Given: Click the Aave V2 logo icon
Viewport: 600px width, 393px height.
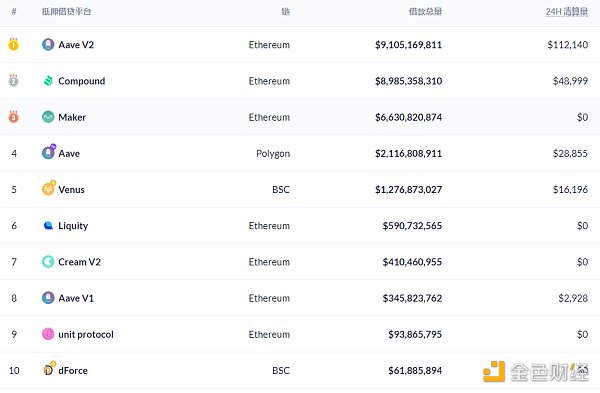Looking at the screenshot, I should (x=48, y=44).
